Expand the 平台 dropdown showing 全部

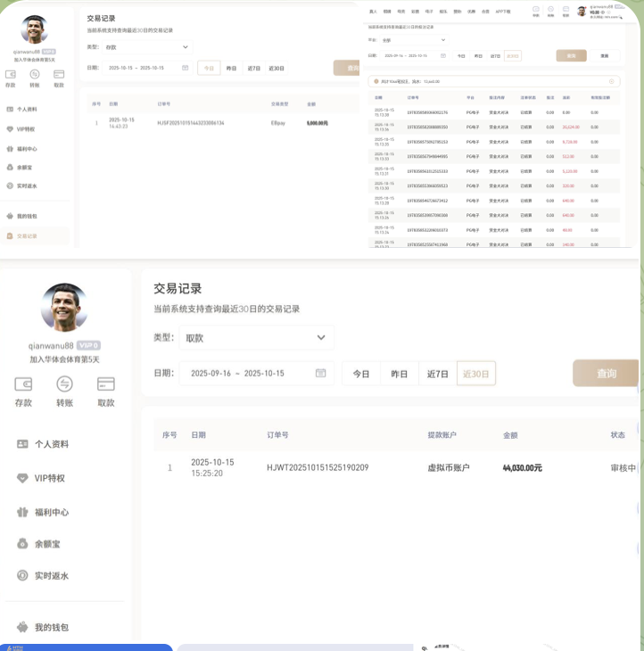[x=412, y=40]
